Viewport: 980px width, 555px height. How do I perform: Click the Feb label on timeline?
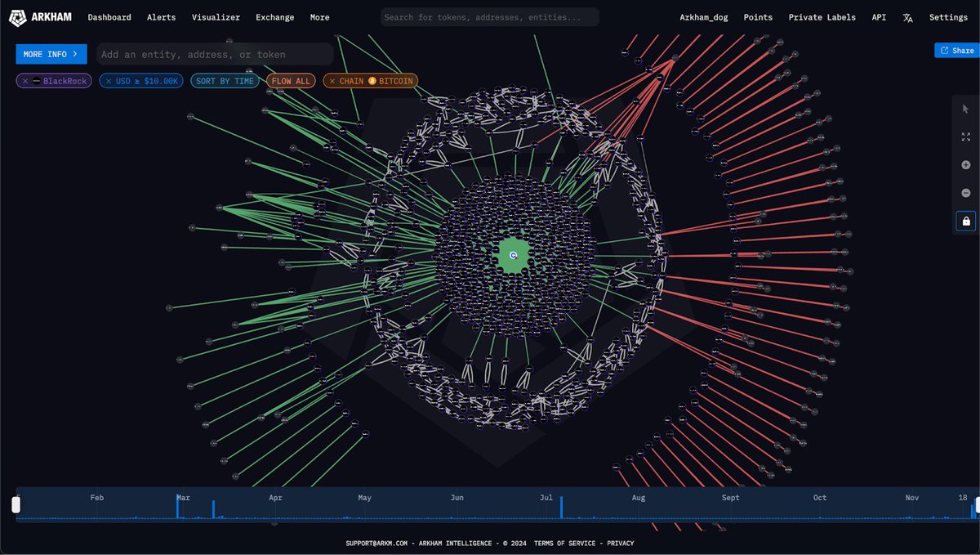pyautogui.click(x=96, y=497)
